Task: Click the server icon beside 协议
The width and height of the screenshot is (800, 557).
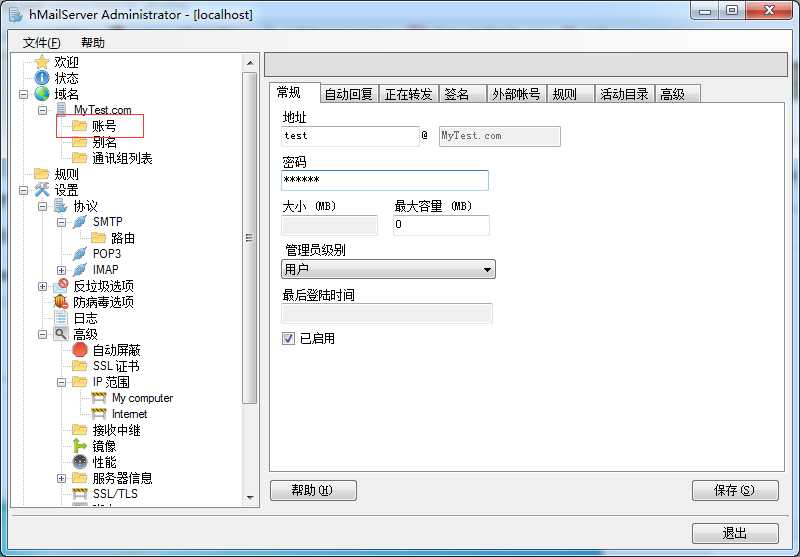Action: point(61,206)
